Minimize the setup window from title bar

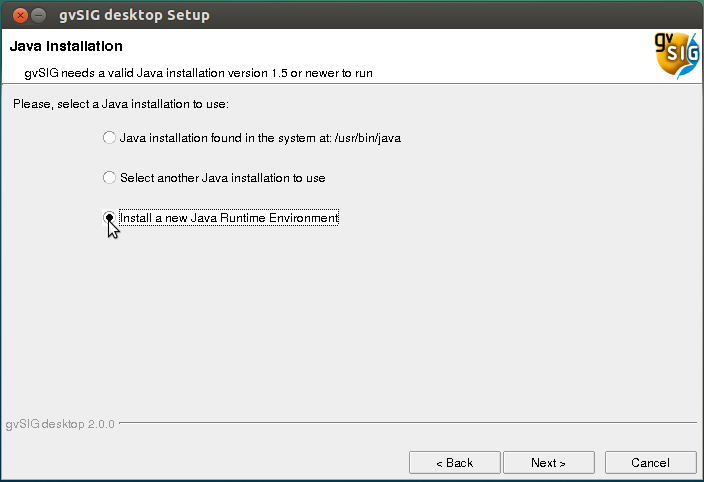click(x=37, y=15)
